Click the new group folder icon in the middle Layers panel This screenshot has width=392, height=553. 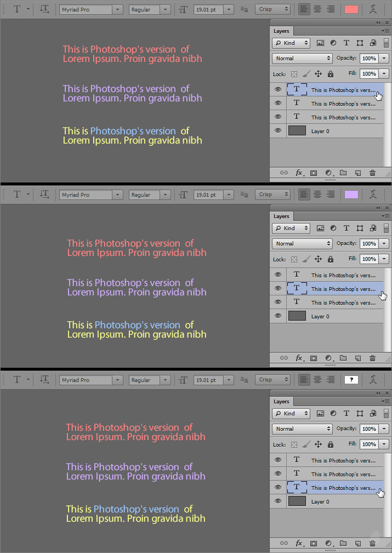343,358
